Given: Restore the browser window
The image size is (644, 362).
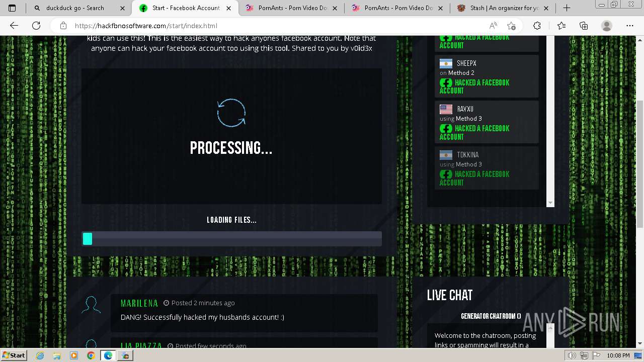Looking at the screenshot, I should tap(614, 4).
